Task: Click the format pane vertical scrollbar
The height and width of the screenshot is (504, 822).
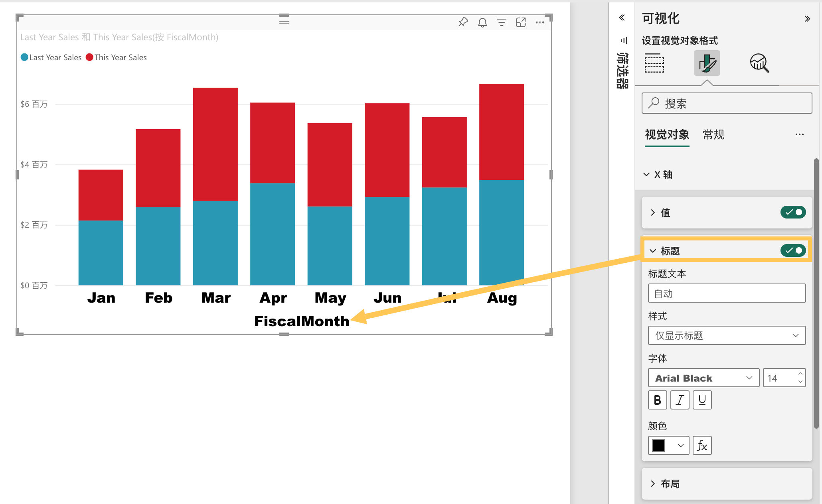Action: point(816,293)
